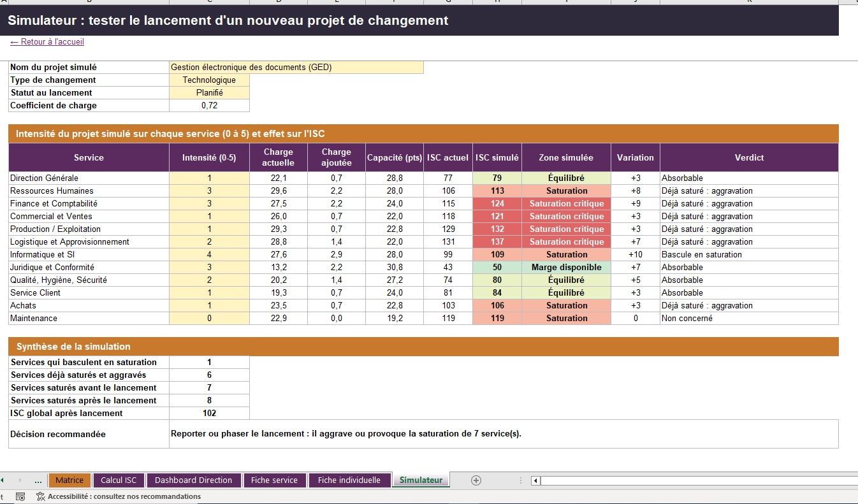
Task: Click the Capacité (pts) column header
Action: (x=395, y=157)
